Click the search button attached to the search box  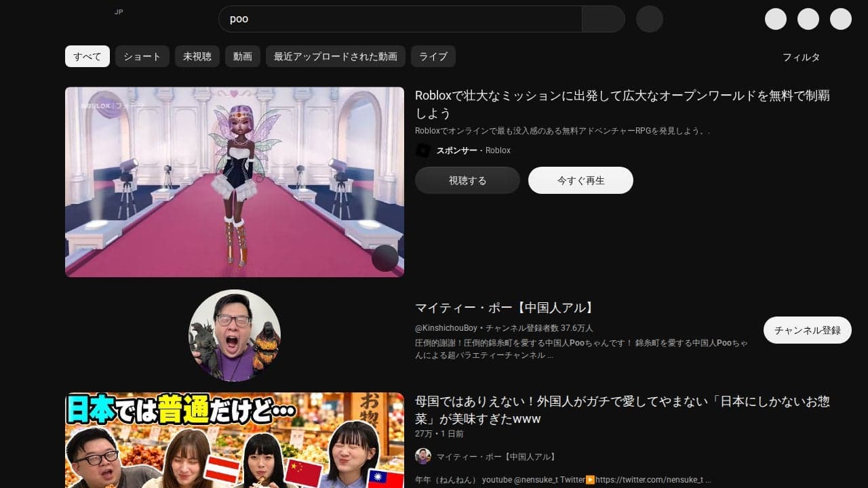(604, 19)
